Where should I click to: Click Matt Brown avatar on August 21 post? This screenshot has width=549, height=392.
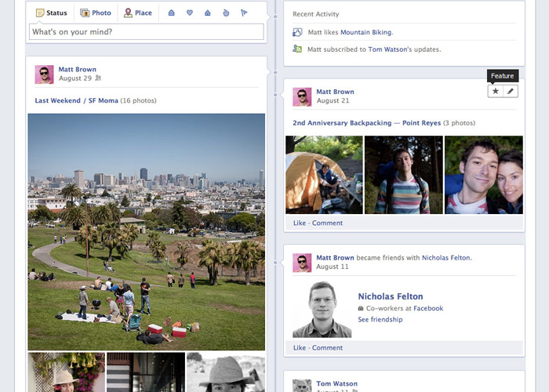pyautogui.click(x=302, y=97)
